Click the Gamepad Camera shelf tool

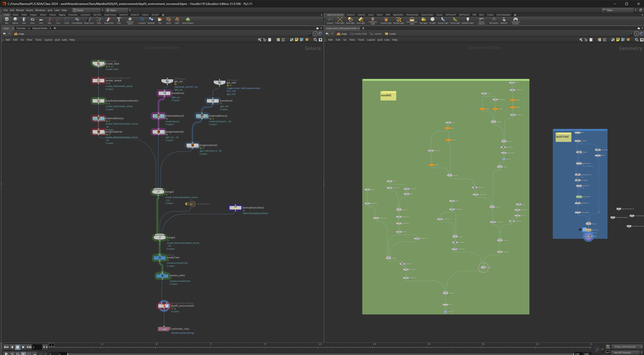(x=515, y=21)
